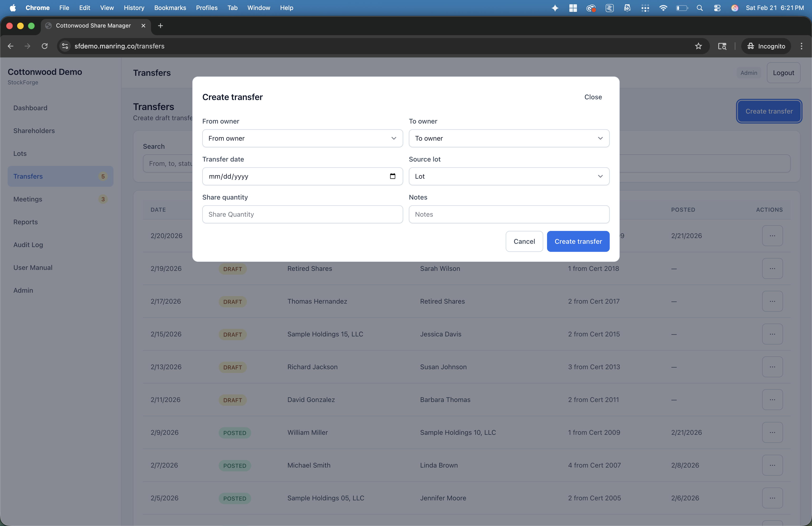Reload the current page

point(44,46)
